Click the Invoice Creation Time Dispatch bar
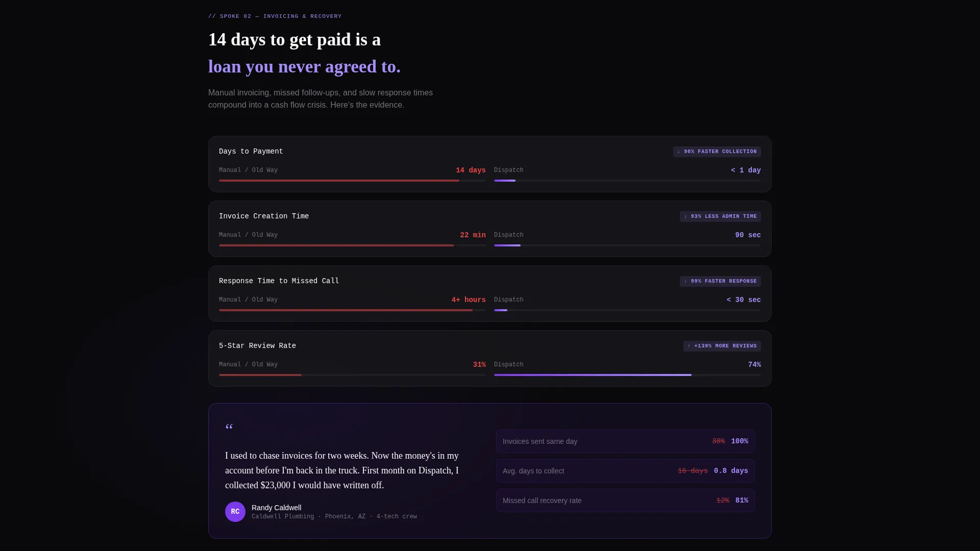 pos(627,245)
